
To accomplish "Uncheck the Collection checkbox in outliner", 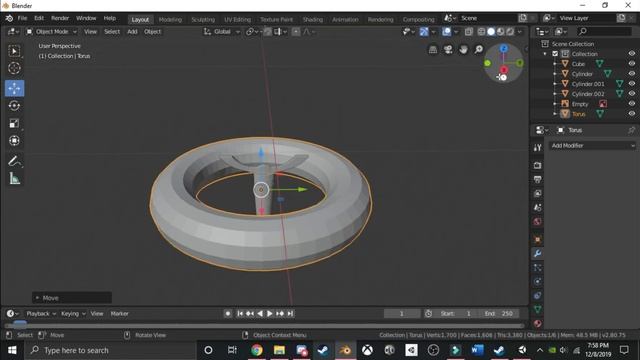I will pyautogui.click(x=555, y=53).
